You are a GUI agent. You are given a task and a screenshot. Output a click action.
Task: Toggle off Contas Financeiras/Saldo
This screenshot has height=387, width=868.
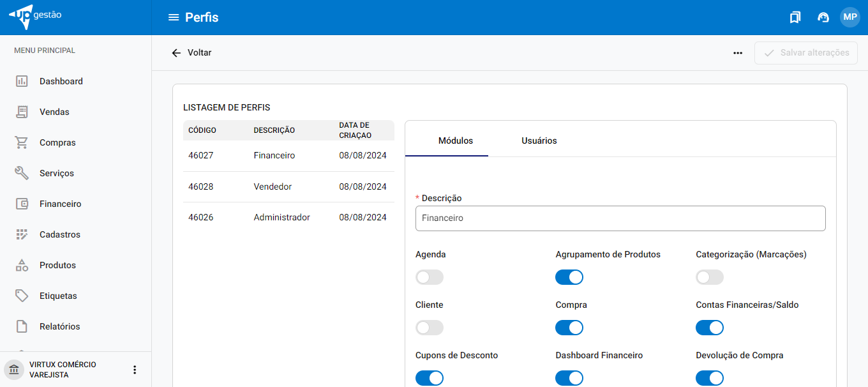click(710, 328)
